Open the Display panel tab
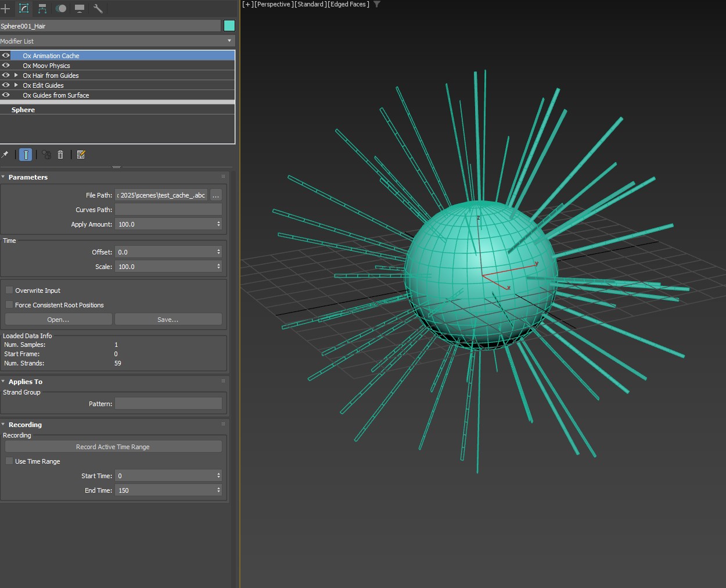Screen dimensions: 726x588 click(x=80, y=8)
